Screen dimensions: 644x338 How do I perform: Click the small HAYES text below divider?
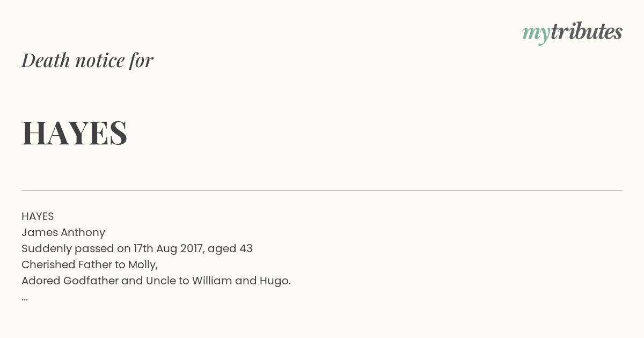point(38,216)
